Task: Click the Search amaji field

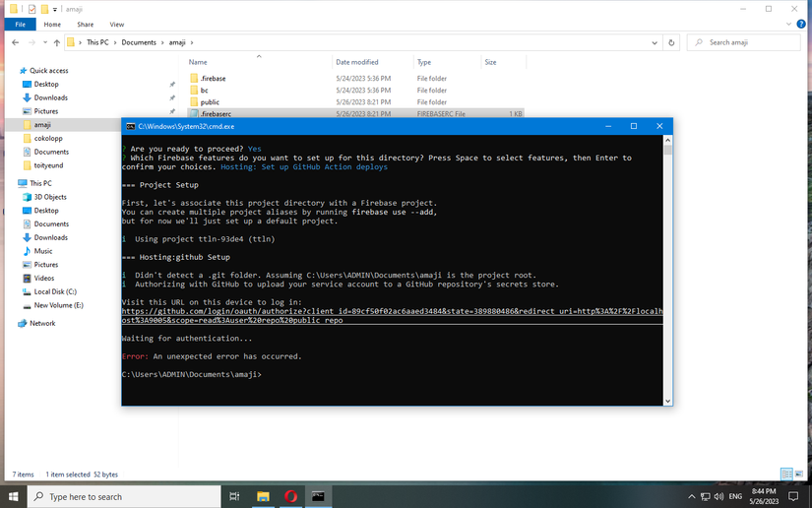Action: (x=744, y=42)
